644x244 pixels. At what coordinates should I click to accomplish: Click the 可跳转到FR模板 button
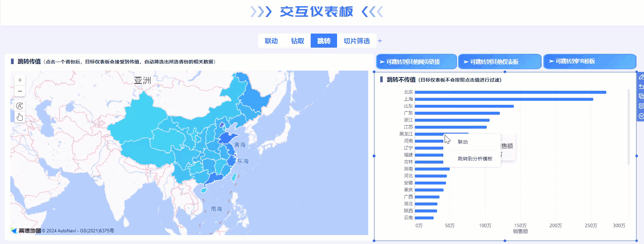(590, 61)
